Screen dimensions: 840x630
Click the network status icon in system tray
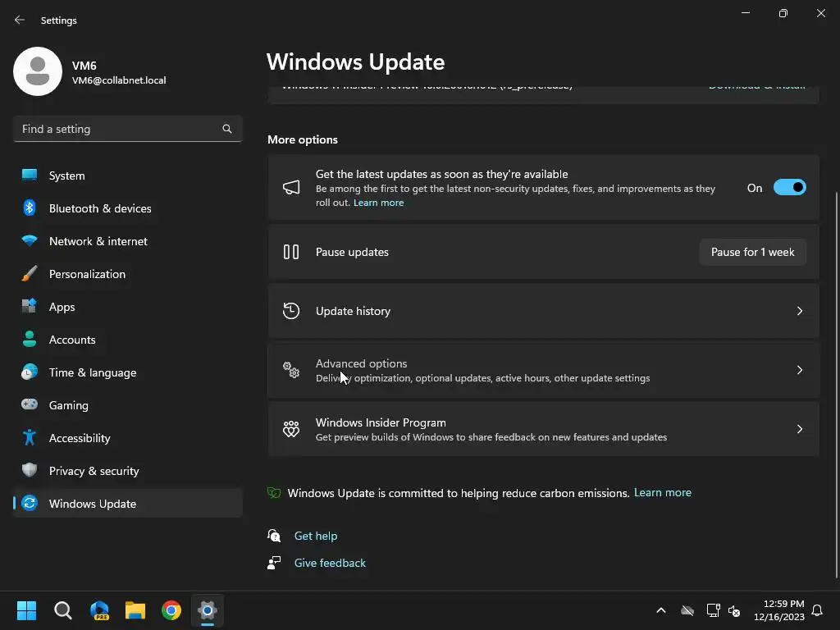pyautogui.click(x=713, y=610)
